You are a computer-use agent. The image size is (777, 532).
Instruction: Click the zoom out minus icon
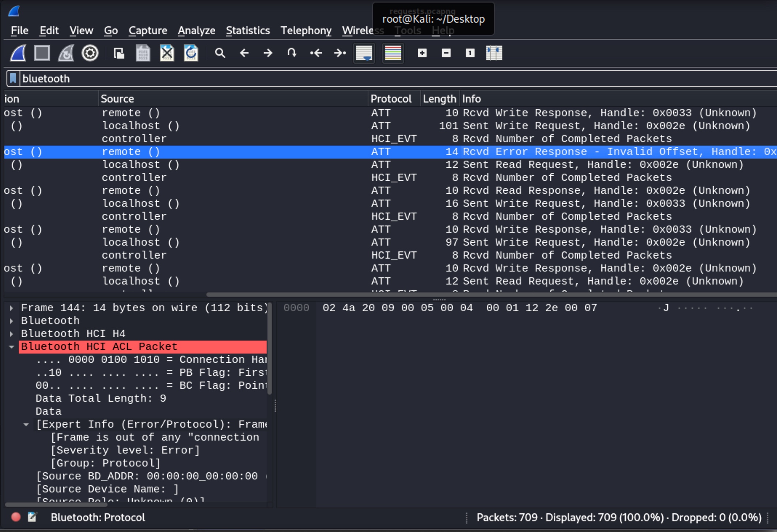tap(446, 53)
